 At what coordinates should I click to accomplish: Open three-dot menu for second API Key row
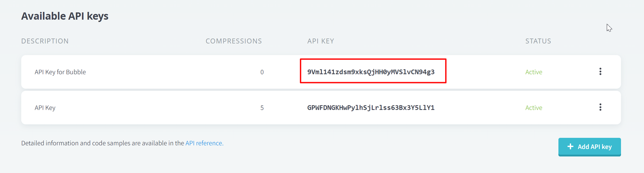pos(600,107)
